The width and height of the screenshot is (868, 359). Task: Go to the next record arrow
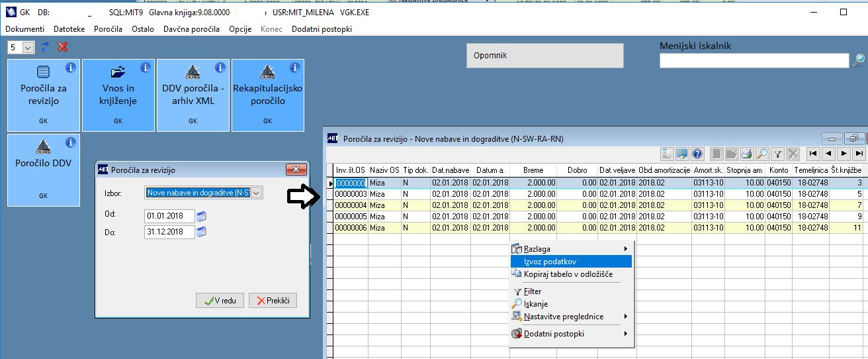click(x=844, y=154)
